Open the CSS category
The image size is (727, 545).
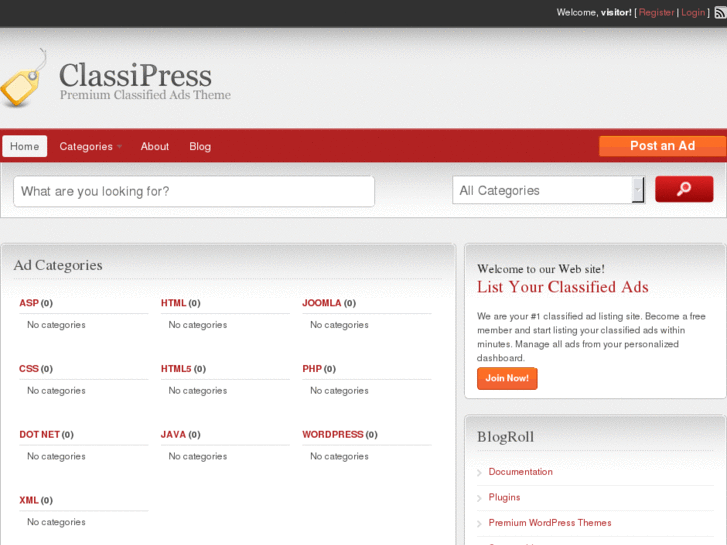(29, 369)
